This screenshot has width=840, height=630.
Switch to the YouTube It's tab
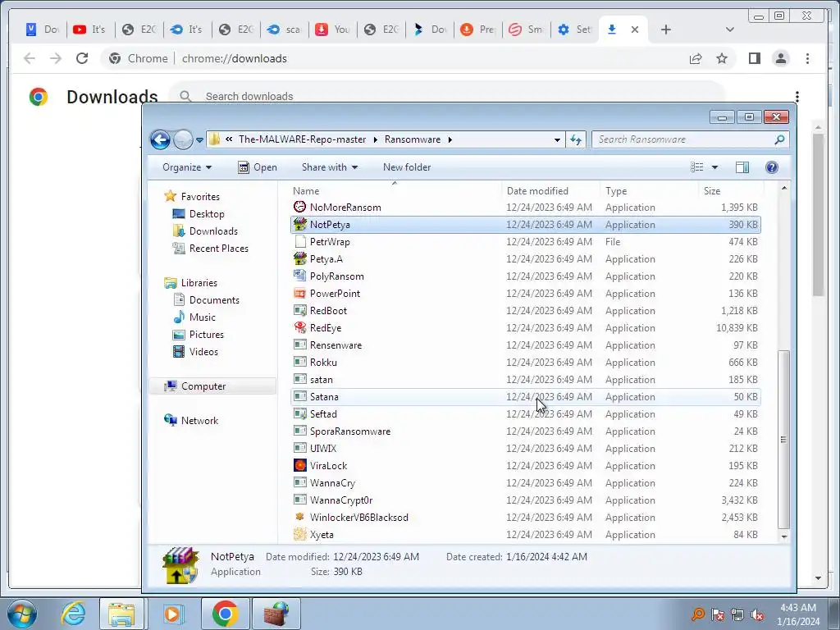tap(90, 30)
